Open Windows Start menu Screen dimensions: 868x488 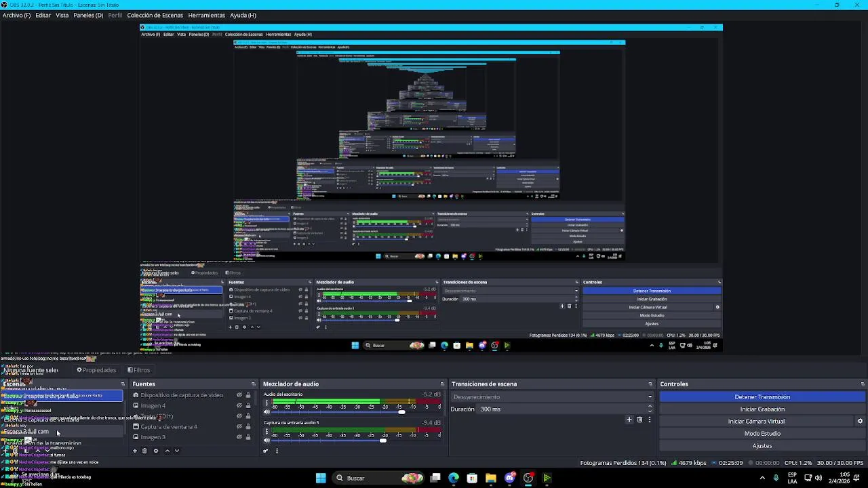tap(321, 478)
